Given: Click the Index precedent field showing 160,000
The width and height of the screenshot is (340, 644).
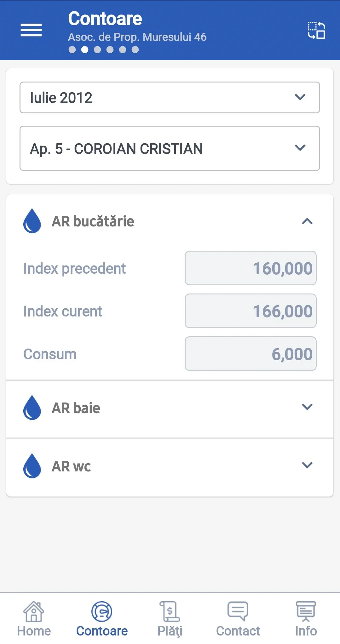Looking at the screenshot, I should tap(251, 268).
